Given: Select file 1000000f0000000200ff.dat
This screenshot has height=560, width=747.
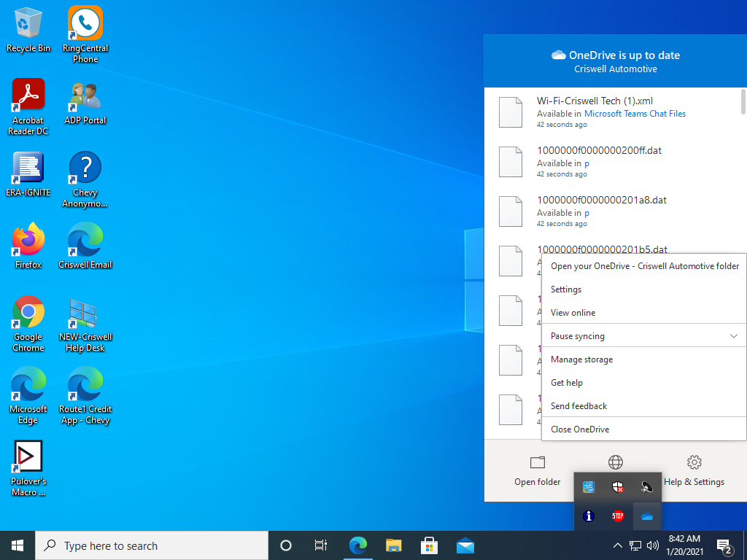Looking at the screenshot, I should tap(613, 162).
